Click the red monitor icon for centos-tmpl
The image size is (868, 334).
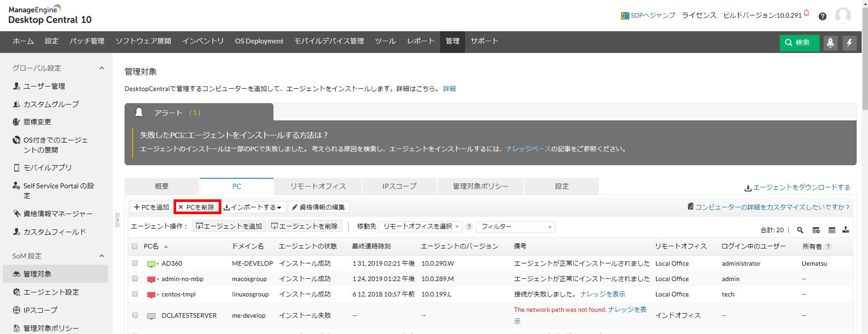(151, 294)
